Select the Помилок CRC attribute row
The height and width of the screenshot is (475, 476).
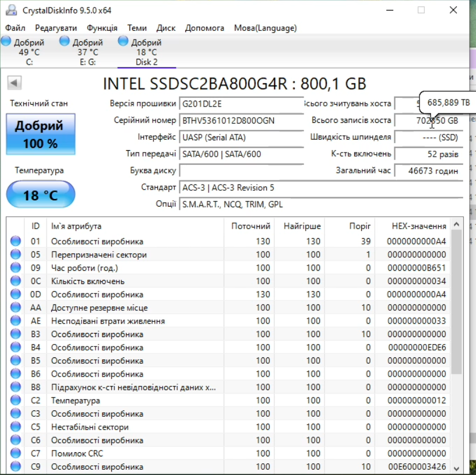(228, 453)
